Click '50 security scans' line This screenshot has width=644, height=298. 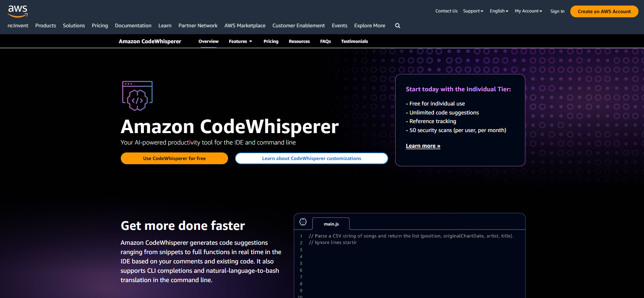coord(456,130)
